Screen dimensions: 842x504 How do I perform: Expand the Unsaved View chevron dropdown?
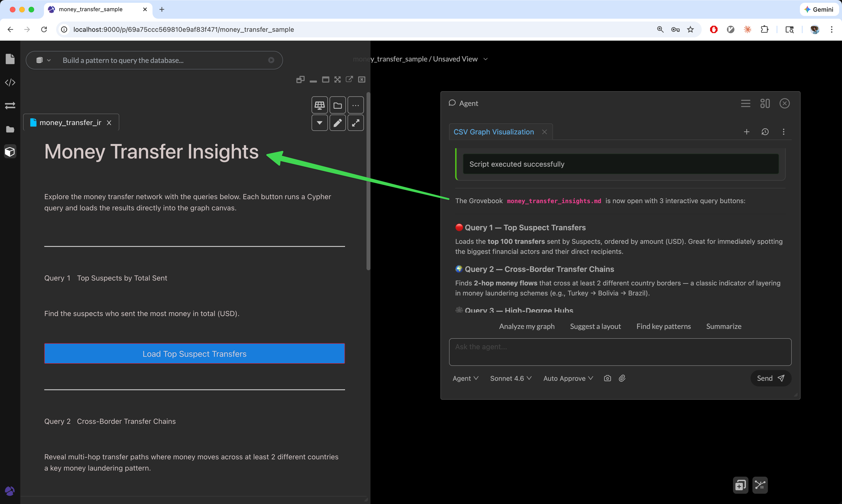click(x=486, y=59)
